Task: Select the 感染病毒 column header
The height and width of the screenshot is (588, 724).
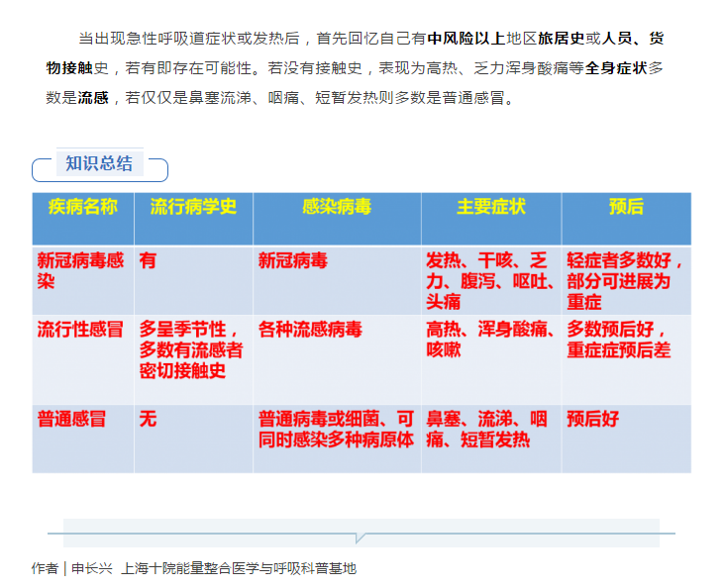Action: [337, 219]
